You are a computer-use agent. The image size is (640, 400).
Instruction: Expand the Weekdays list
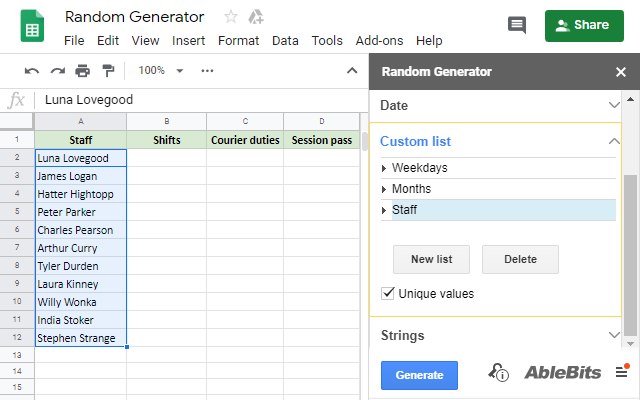pyautogui.click(x=385, y=168)
